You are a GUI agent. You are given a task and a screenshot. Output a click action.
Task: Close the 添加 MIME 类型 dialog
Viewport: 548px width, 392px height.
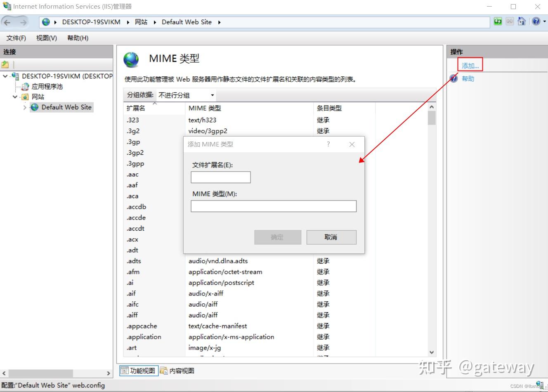tap(352, 144)
